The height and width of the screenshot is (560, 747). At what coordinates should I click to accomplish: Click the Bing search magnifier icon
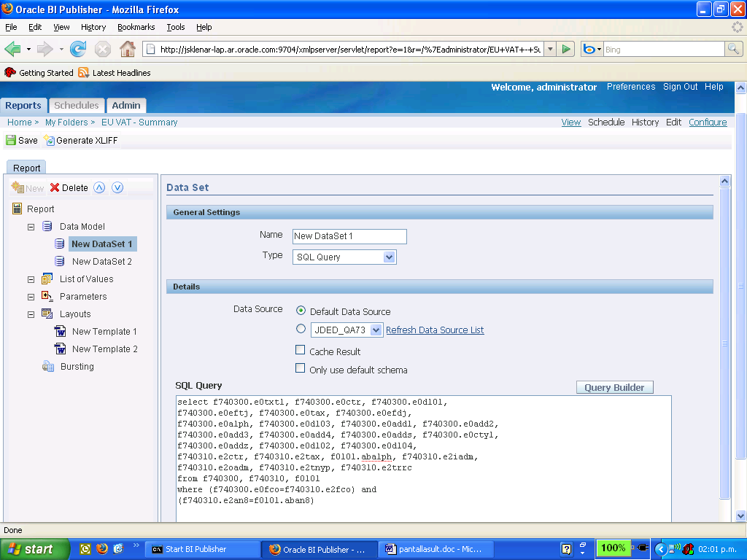click(x=733, y=49)
